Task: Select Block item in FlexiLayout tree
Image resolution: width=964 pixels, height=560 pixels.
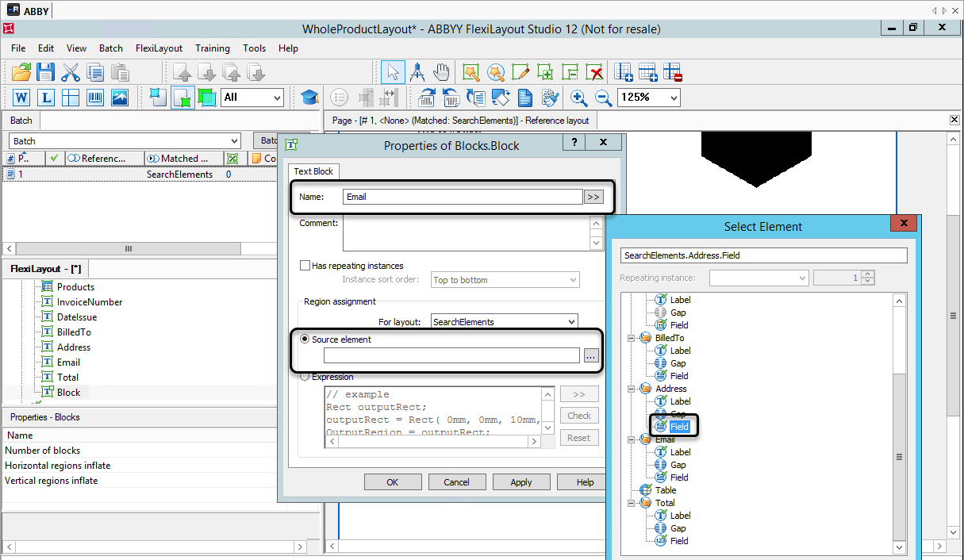Action: pyautogui.click(x=68, y=393)
